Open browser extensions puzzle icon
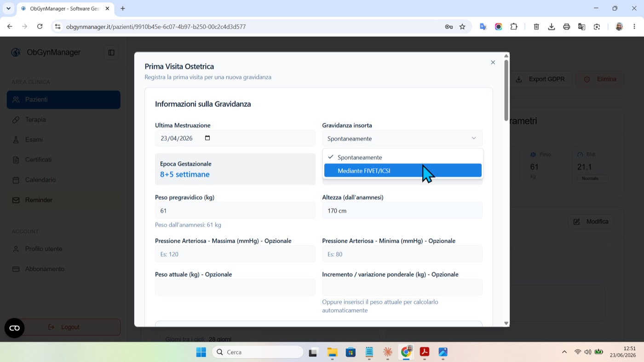 [x=514, y=27]
